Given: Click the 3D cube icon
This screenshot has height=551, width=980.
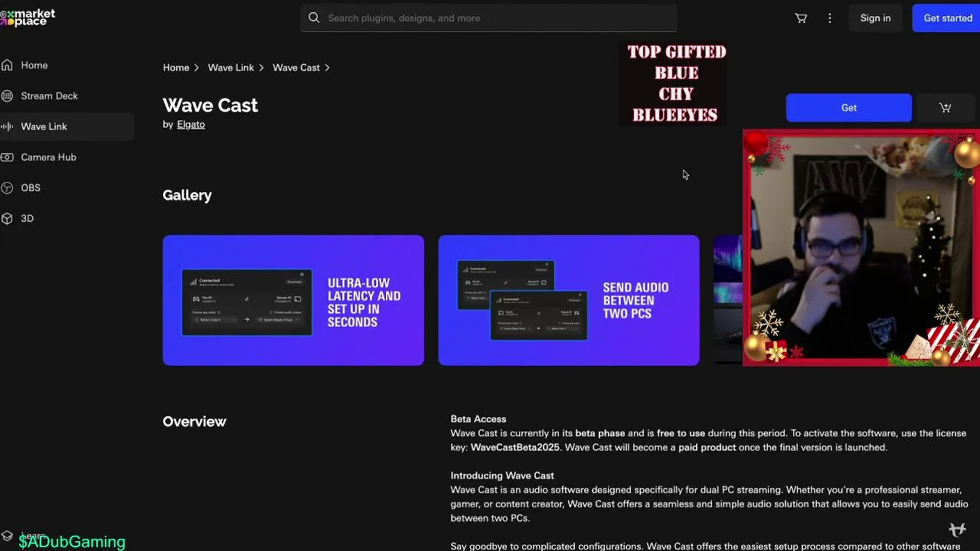Looking at the screenshot, I should pyautogui.click(x=7, y=218).
